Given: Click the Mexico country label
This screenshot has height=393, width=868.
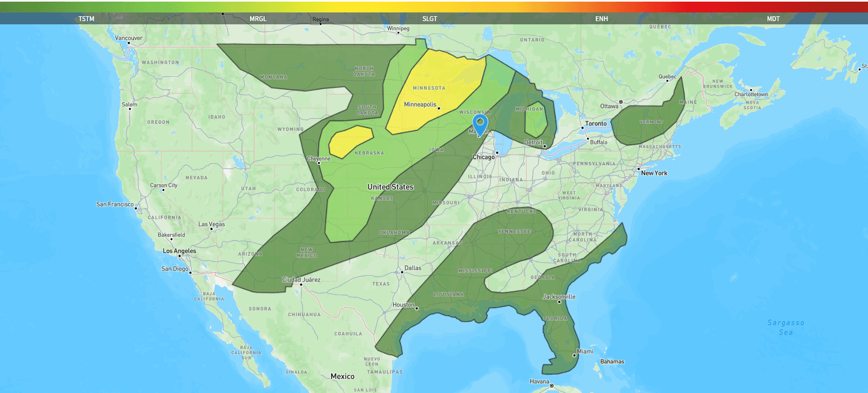Looking at the screenshot, I should click(342, 376).
